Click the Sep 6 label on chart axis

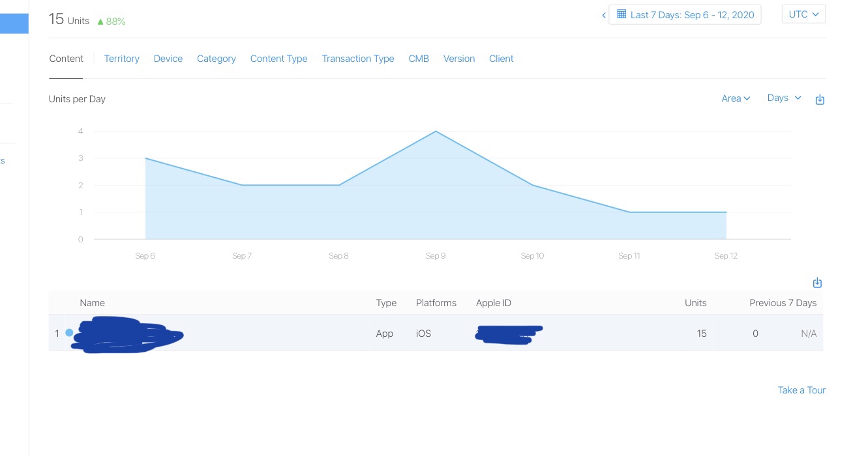coord(145,256)
